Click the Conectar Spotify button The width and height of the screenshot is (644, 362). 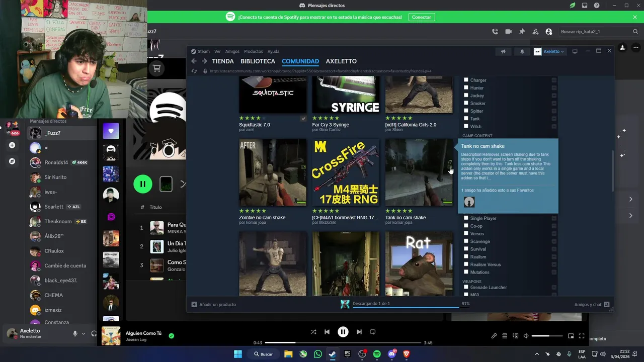(x=422, y=17)
